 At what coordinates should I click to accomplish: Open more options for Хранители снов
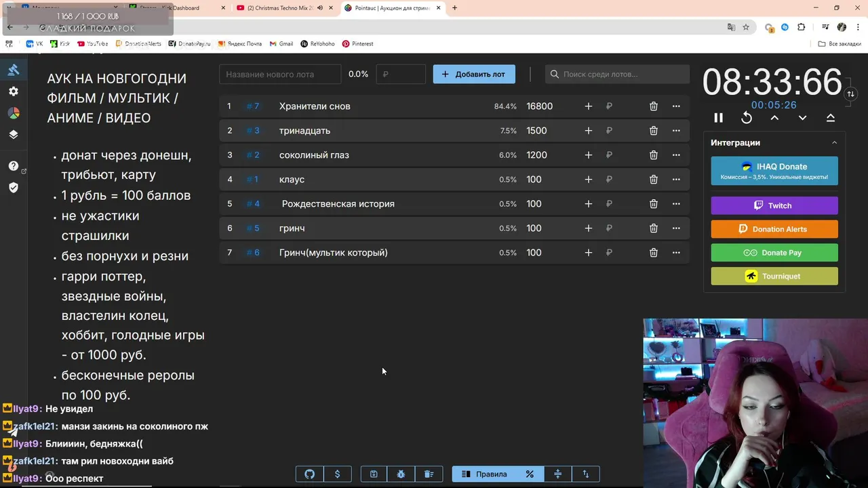point(676,106)
